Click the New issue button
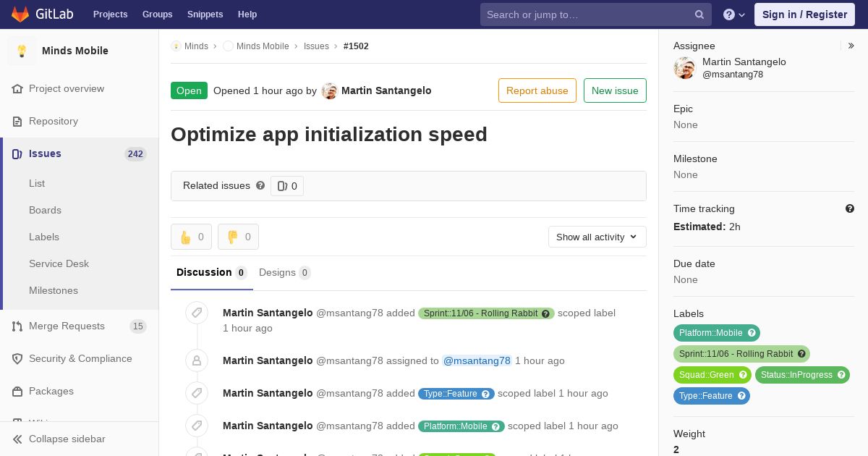 pos(615,90)
